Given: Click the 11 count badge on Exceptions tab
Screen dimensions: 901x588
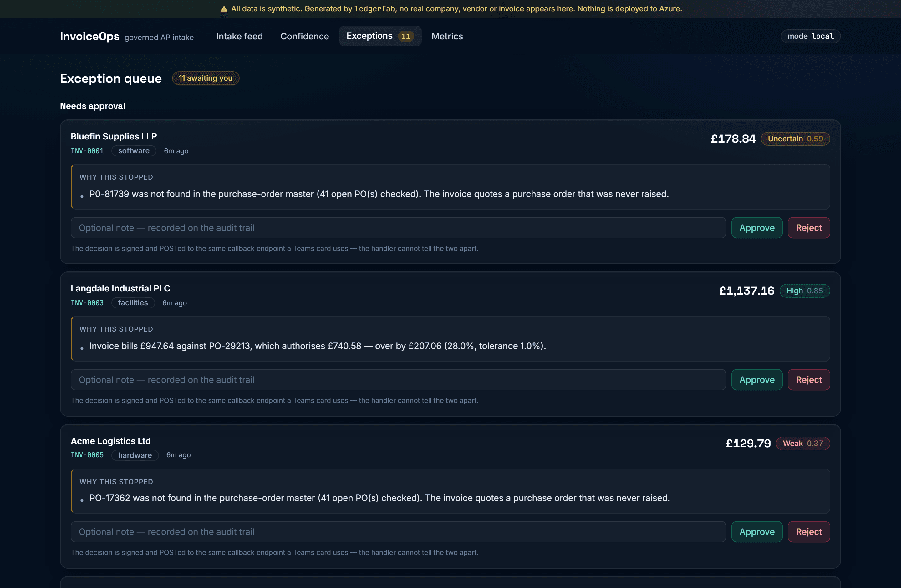Looking at the screenshot, I should 405,36.
